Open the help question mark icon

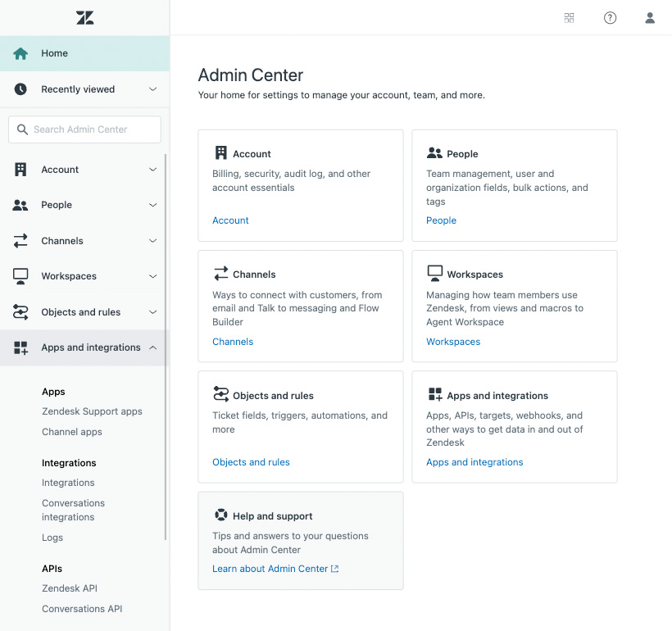coord(610,17)
